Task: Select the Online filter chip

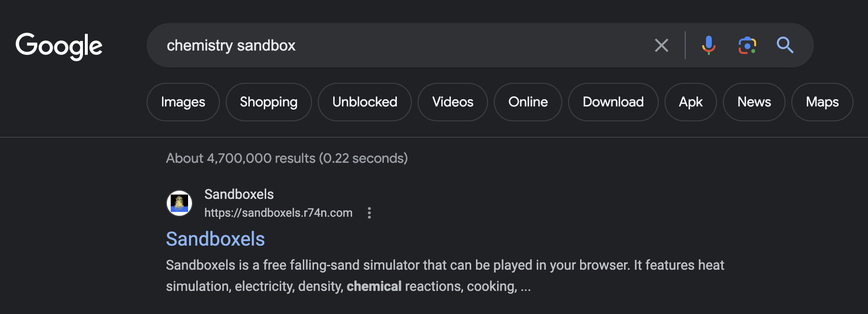Action: point(528,102)
